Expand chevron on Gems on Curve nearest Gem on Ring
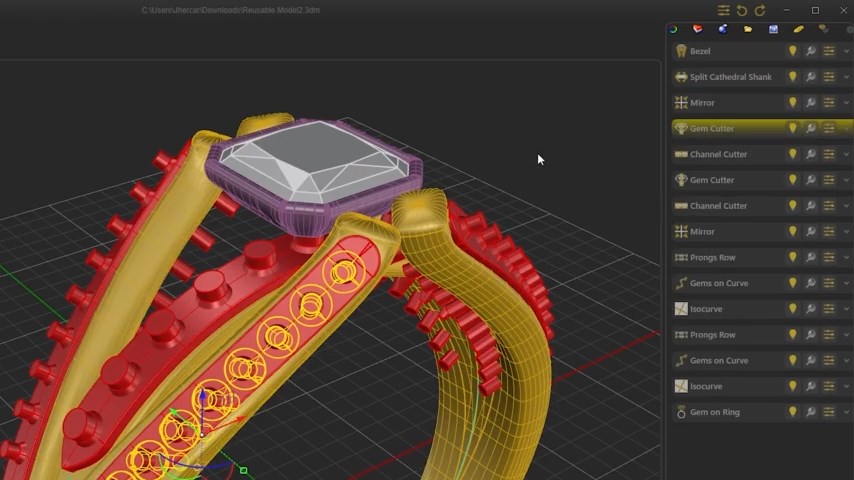 pyautogui.click(x=846, y=361)
